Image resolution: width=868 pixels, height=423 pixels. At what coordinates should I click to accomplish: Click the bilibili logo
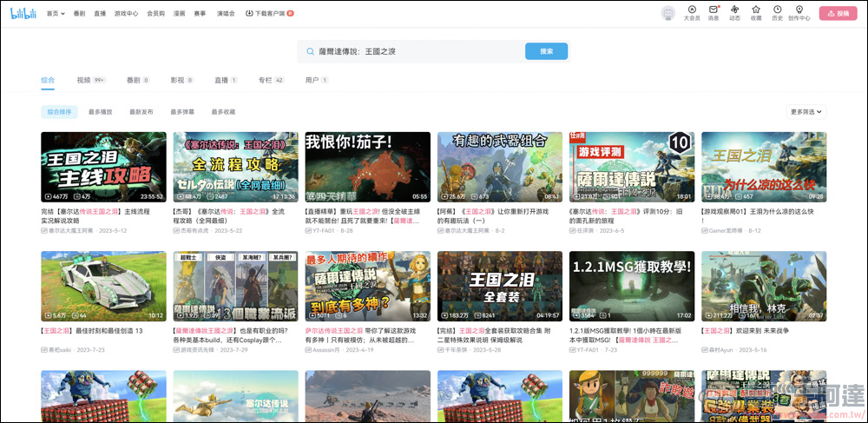point(23,13)
